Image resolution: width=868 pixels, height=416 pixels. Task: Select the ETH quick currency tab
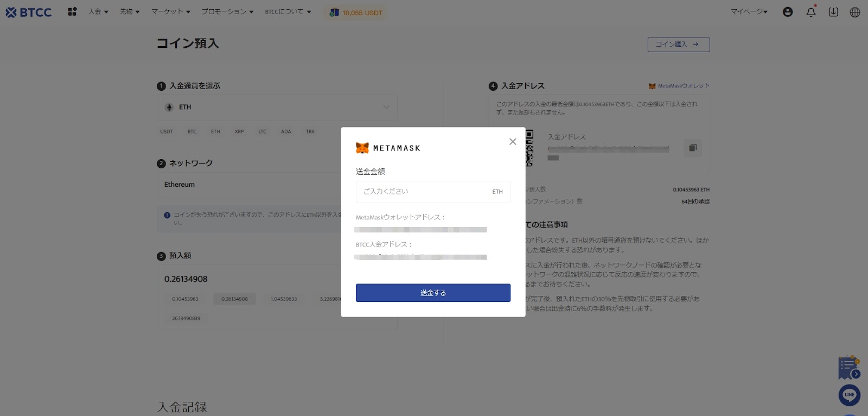coord(215,131)
